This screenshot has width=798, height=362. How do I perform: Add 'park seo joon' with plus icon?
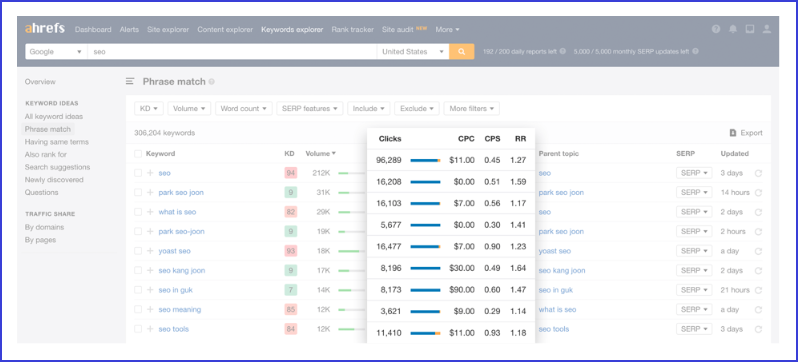(x=150, y=192)
